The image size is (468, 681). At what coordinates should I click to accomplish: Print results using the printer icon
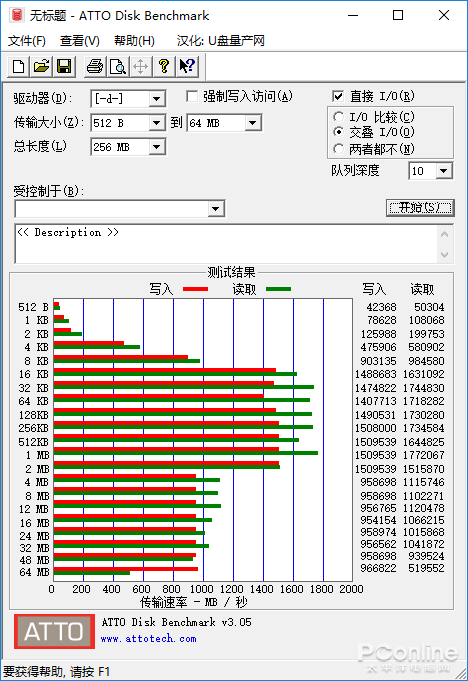(95, 66)
